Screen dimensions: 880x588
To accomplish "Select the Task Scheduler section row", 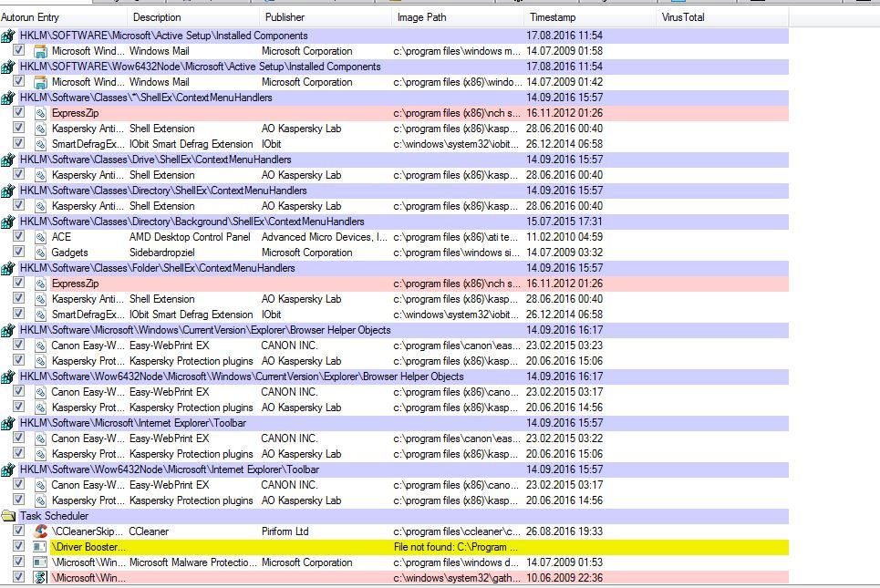I will pyautogui.click(x=395, y=516).
